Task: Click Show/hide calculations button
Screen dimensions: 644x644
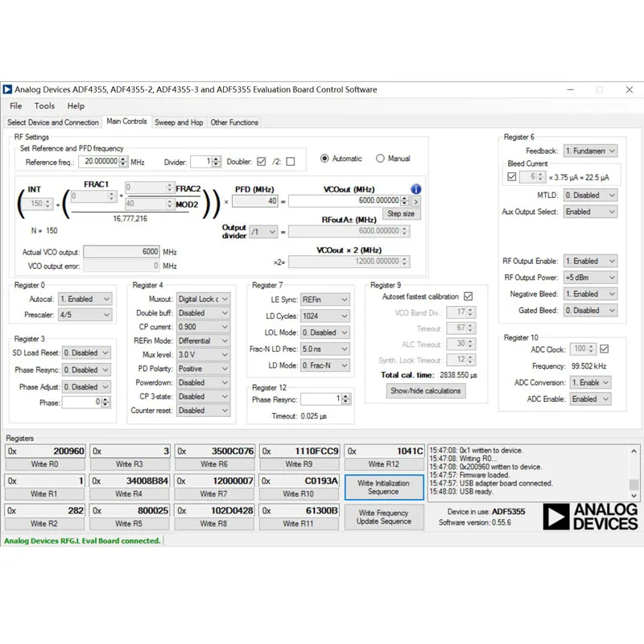Action: [x=426, y=390]
